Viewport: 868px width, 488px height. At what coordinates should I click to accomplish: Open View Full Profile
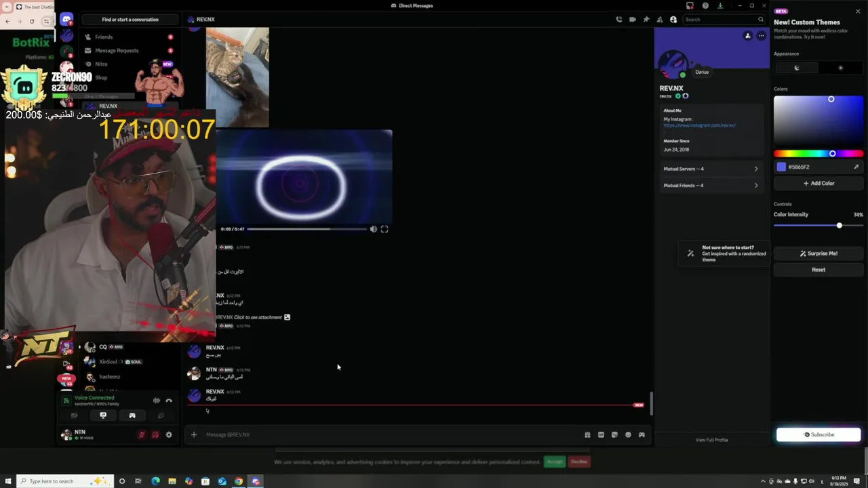click(711, 440)
